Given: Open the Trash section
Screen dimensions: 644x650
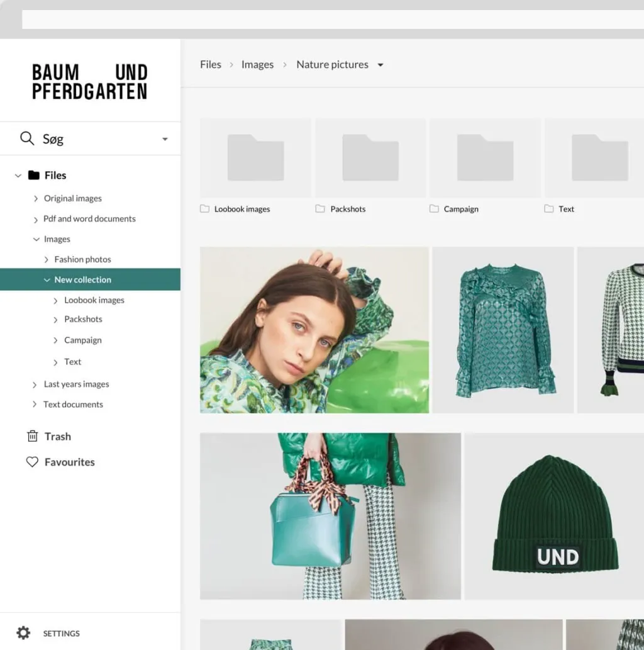Looking at the screenshot, I should coord(58,436).
